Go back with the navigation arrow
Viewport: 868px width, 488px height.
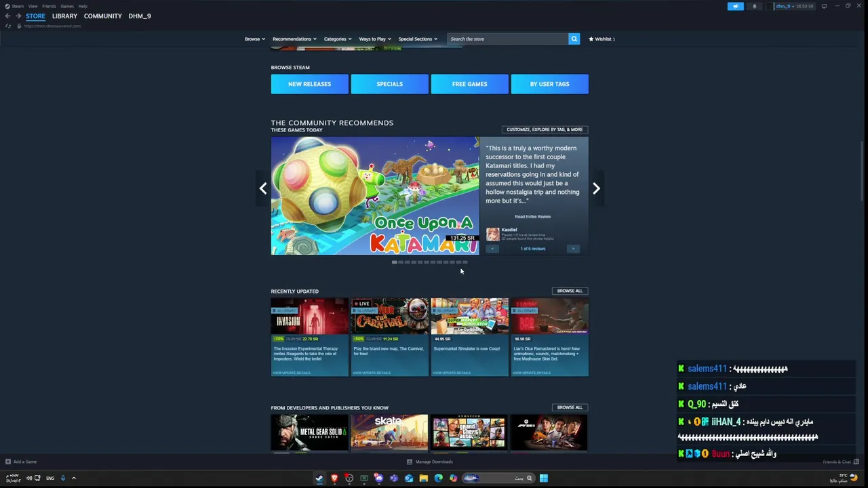(7, 16)
